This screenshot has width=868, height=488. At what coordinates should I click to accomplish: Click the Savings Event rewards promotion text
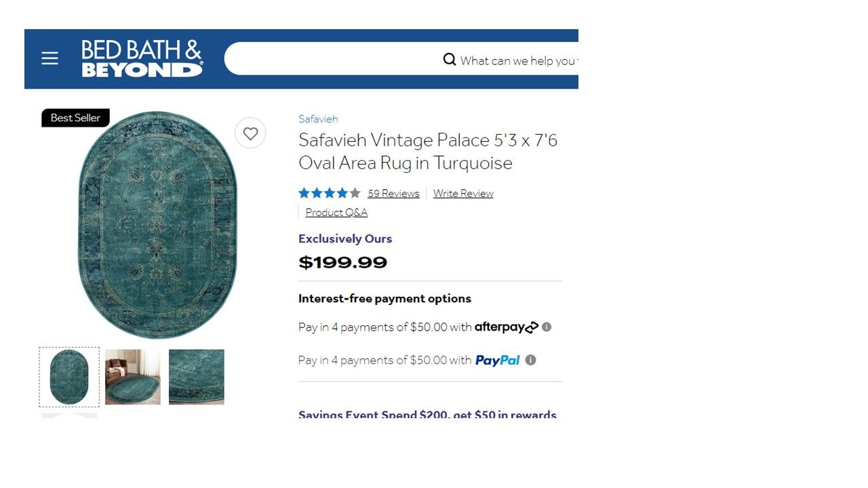tap(427, 415)
